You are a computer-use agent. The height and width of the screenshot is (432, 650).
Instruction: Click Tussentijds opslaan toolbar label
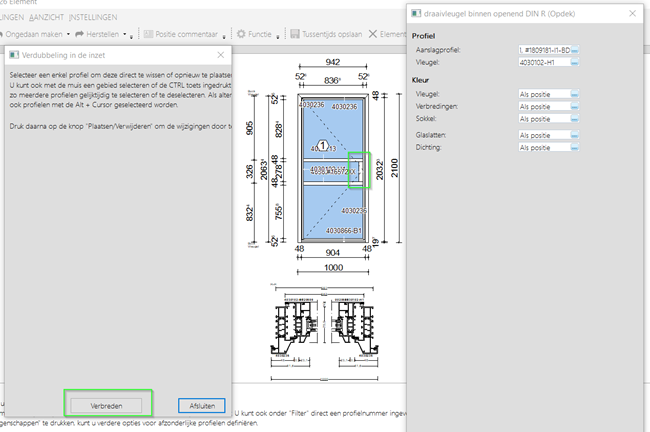tap(332, 34)
